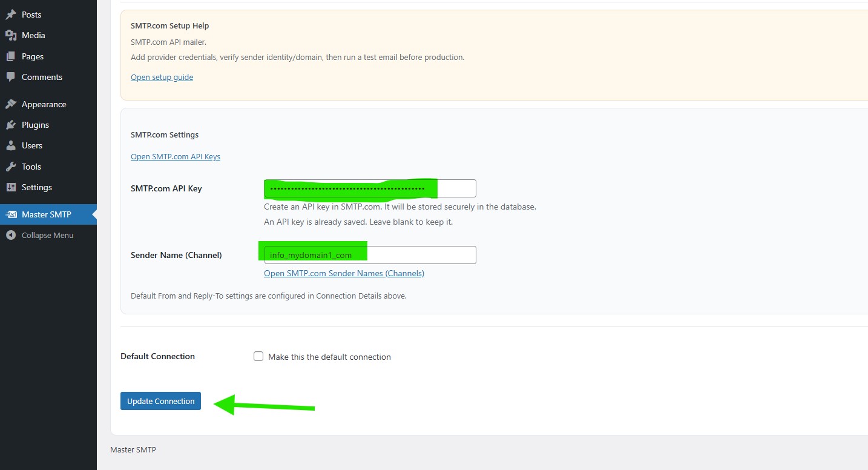Focus the SMTP.com API Key field
This screenshot has width=868, height=470.
coord(370,188)
